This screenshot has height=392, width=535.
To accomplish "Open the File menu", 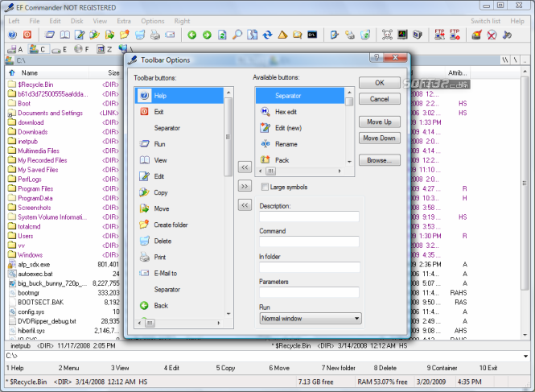I will click(35, 21).
